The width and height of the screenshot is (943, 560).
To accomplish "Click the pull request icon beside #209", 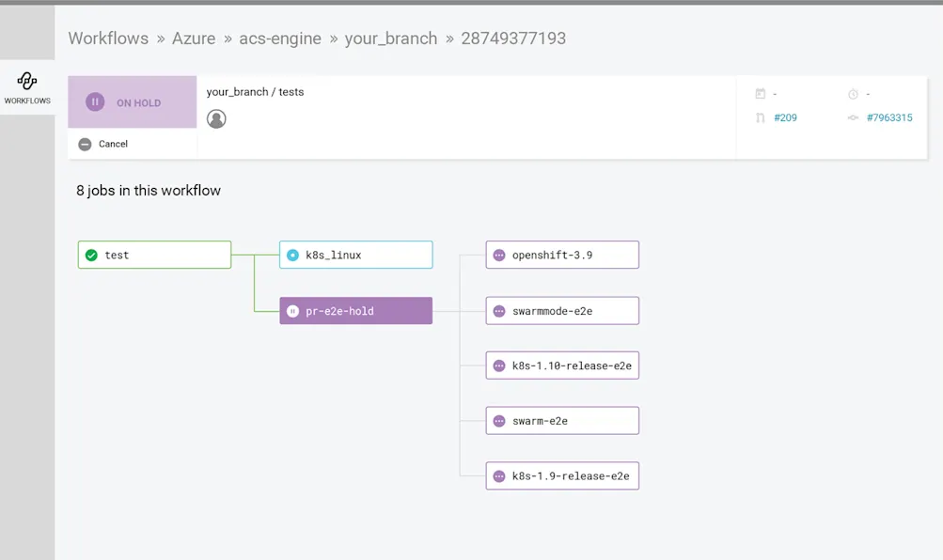I will pos(759,117).
